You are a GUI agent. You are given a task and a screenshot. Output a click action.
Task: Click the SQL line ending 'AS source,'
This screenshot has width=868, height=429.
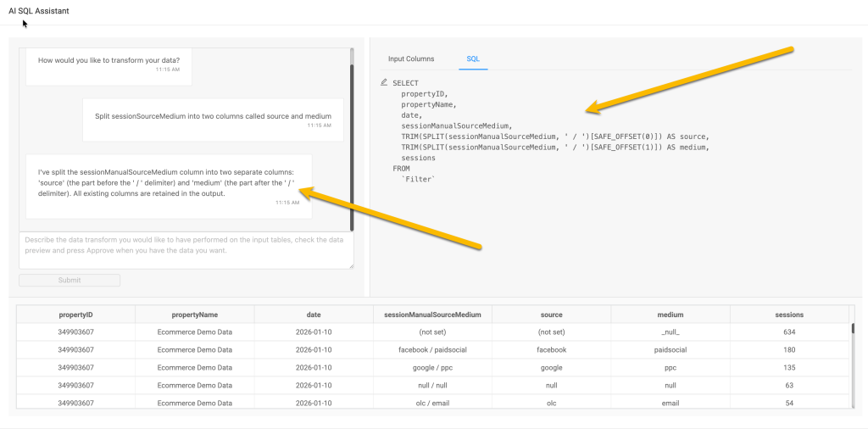pyautogui.click(x=555, y=136)
